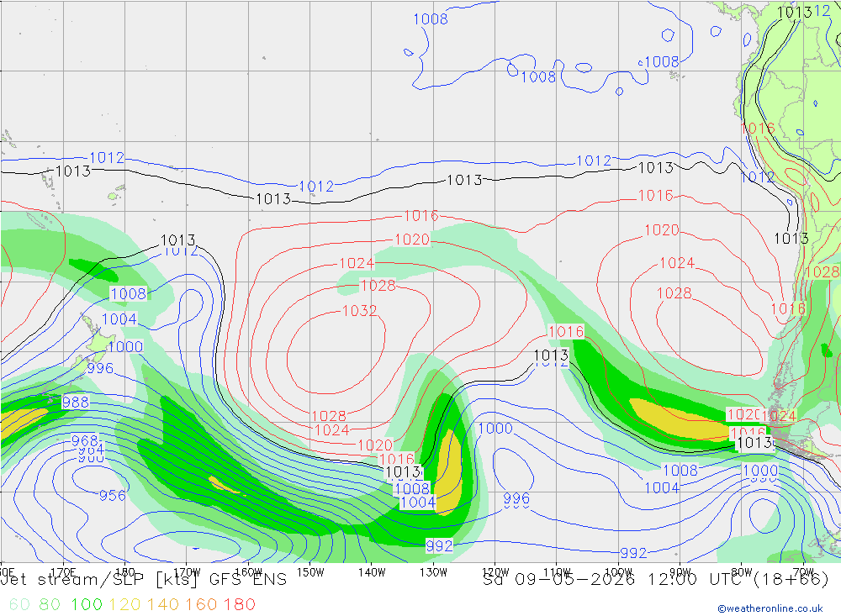This screenshot has height=616, width=841.
Task: Click the 120 knots legend value
Action: click(x=124, y=604)
